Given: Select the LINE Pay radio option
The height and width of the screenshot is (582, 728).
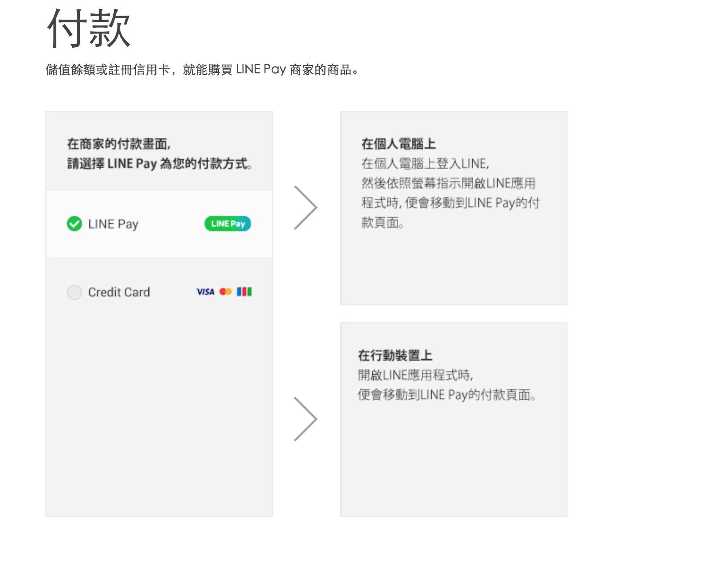Looking at the screenshot, I should coord(74,224).
